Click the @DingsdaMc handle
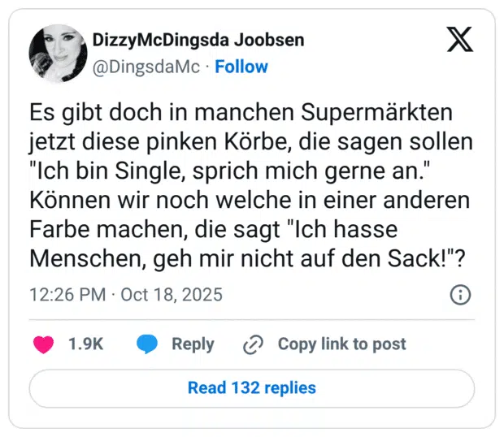 [146, 67]
